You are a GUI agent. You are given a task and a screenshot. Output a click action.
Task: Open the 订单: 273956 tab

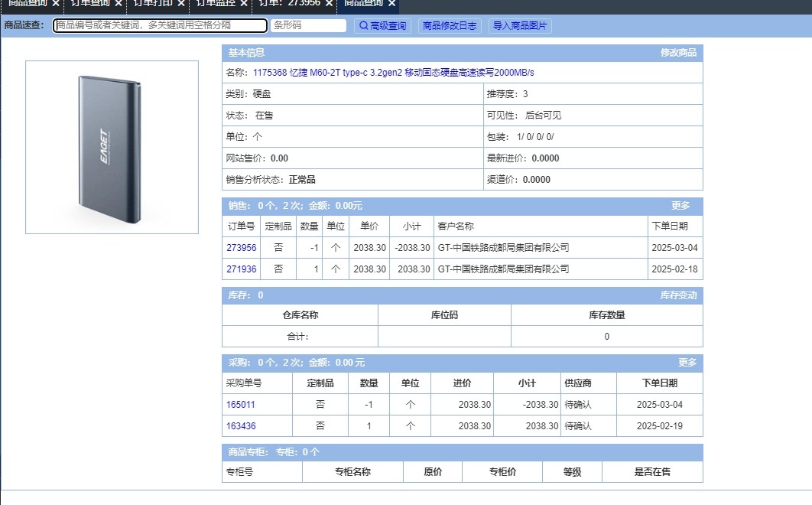point(290,3)
